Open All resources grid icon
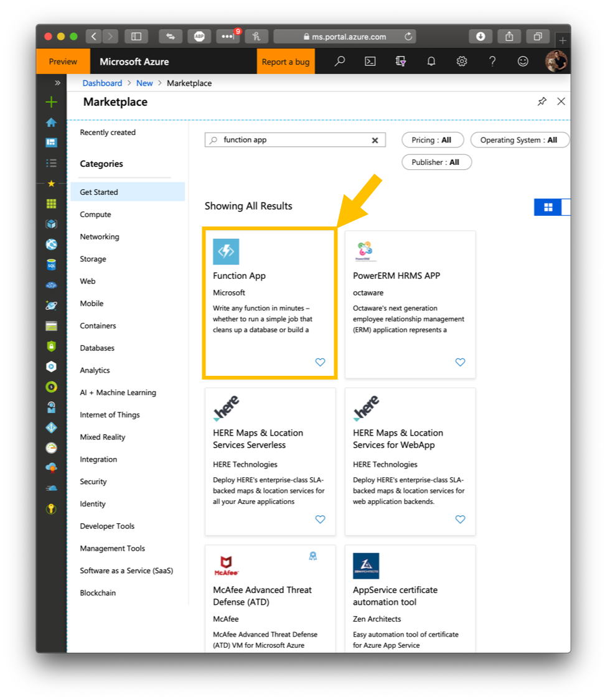The height and width of the screenshot is (700, 605). tap(51, 204)
